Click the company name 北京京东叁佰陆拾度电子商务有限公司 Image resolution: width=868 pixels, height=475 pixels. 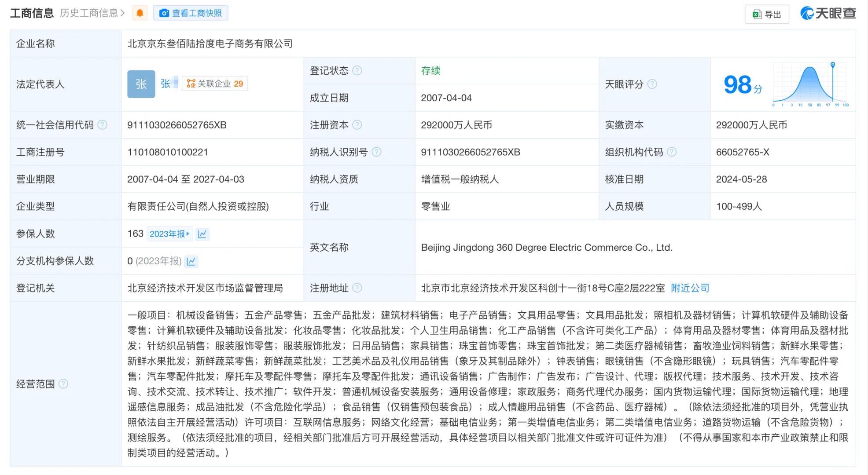pyautogui.click(x=210, y=44)
